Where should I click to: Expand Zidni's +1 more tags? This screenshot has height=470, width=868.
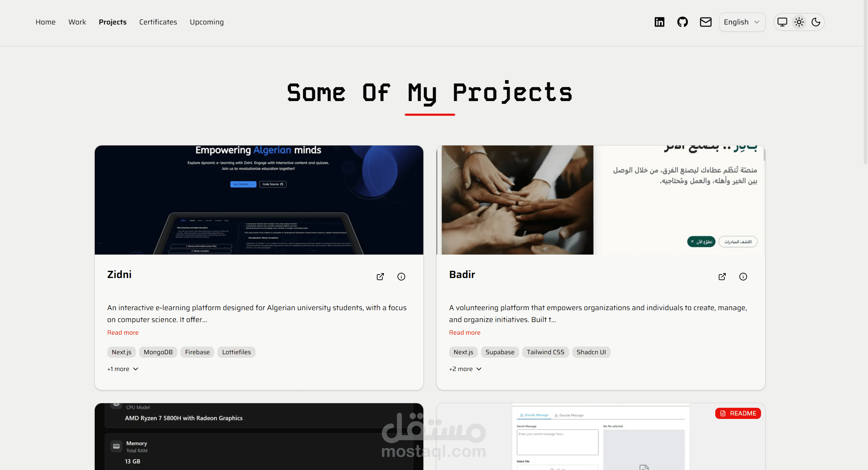point(123,369)
